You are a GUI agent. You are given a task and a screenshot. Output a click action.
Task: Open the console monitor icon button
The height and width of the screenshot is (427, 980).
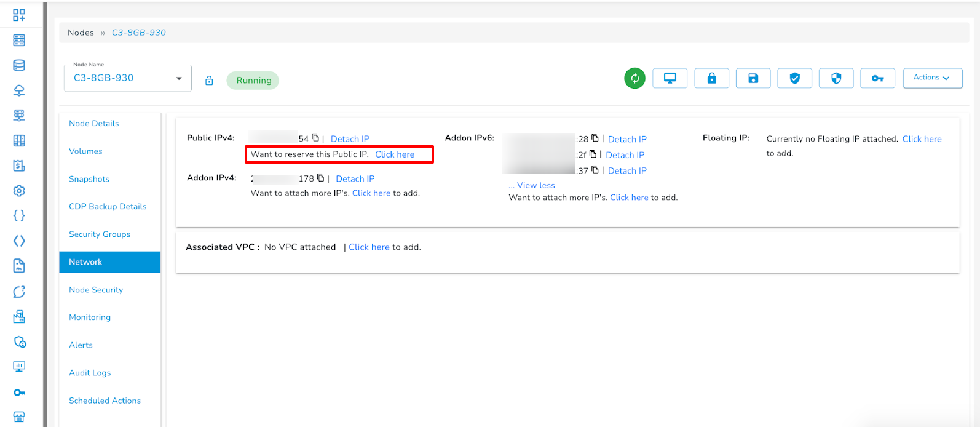tap(670, 78)
